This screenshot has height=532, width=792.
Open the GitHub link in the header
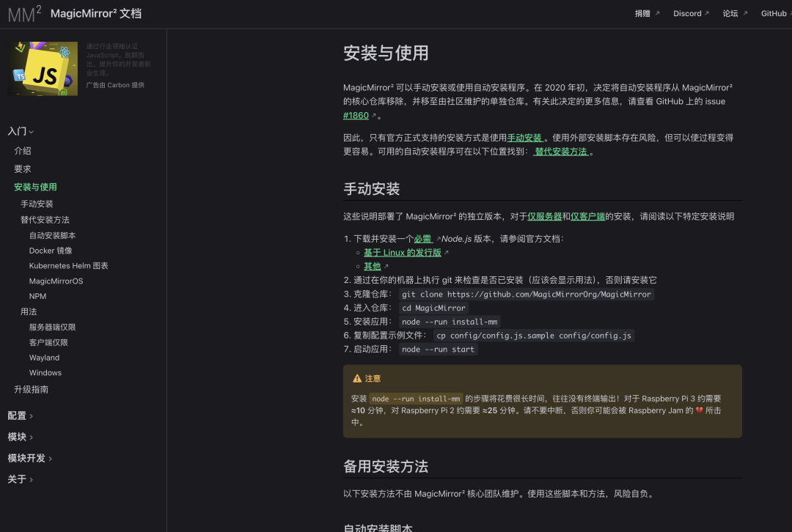tap(774, 13)
